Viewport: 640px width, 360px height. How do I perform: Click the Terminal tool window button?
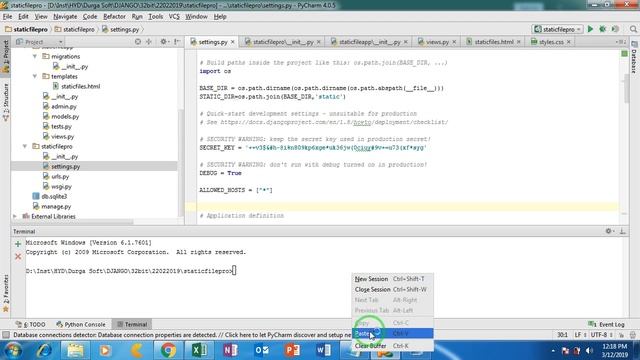(131, 324)
